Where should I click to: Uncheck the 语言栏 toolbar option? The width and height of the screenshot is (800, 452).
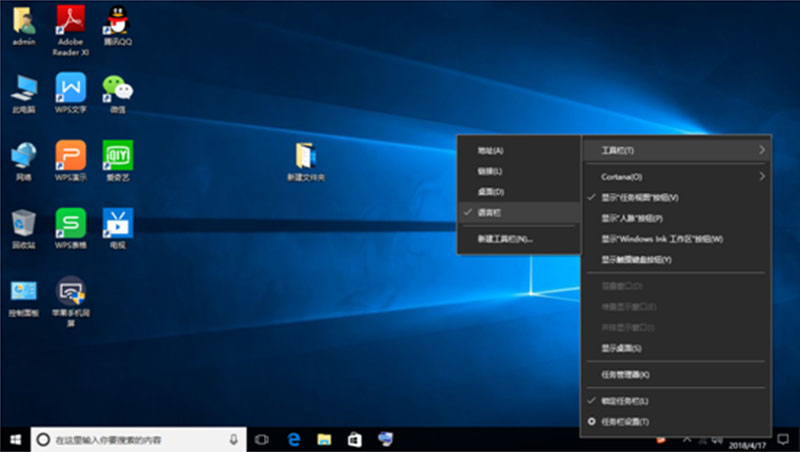[x=490, y=212]
